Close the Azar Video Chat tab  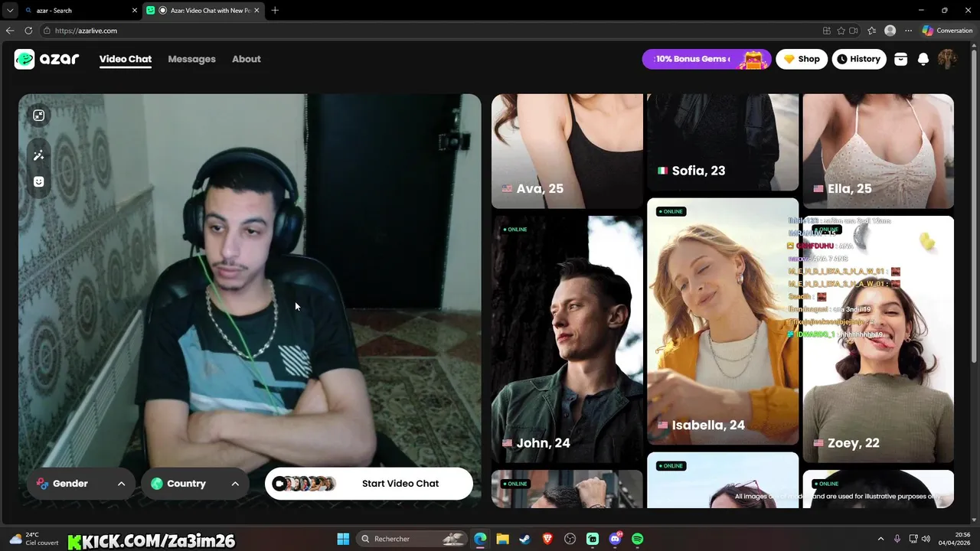pos(256,10)
